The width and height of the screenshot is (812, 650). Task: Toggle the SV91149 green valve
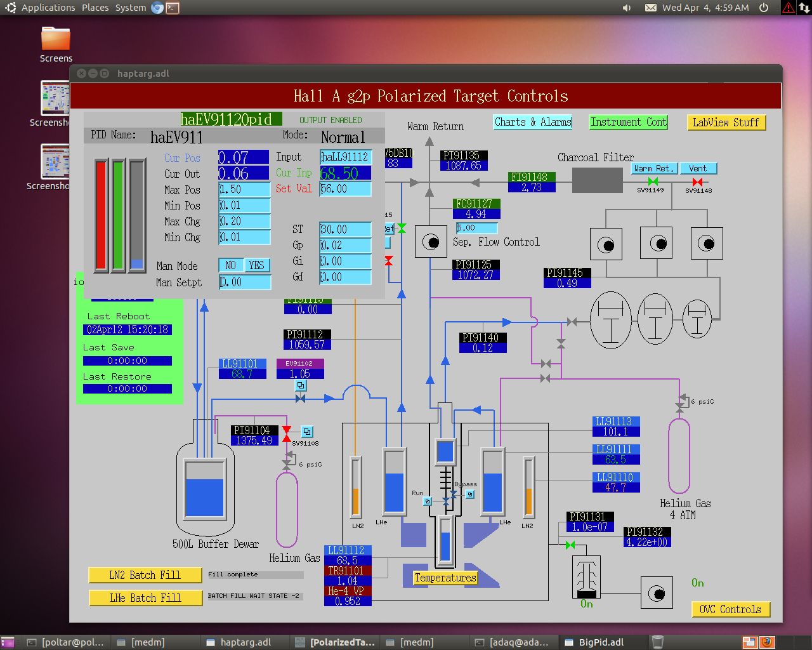653,182
